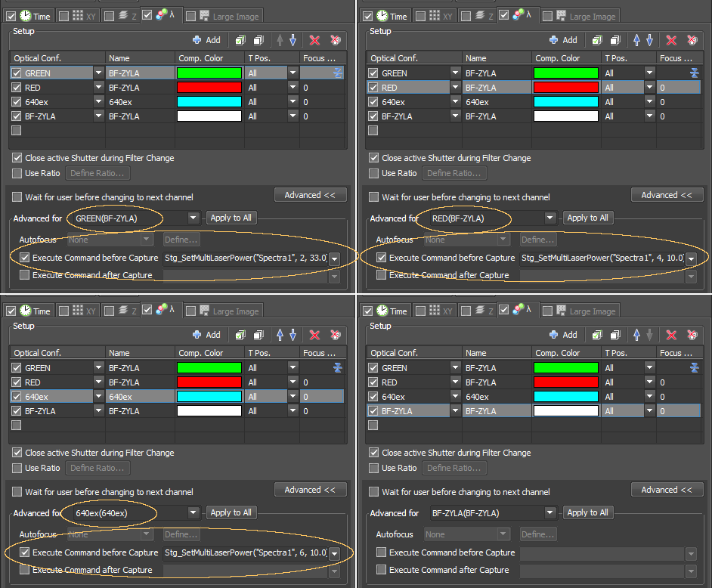
Task: Expand Advanced for dropdown showing BF-ZYLA(BF-ZYLA)
Action: [x=550, y=512]
